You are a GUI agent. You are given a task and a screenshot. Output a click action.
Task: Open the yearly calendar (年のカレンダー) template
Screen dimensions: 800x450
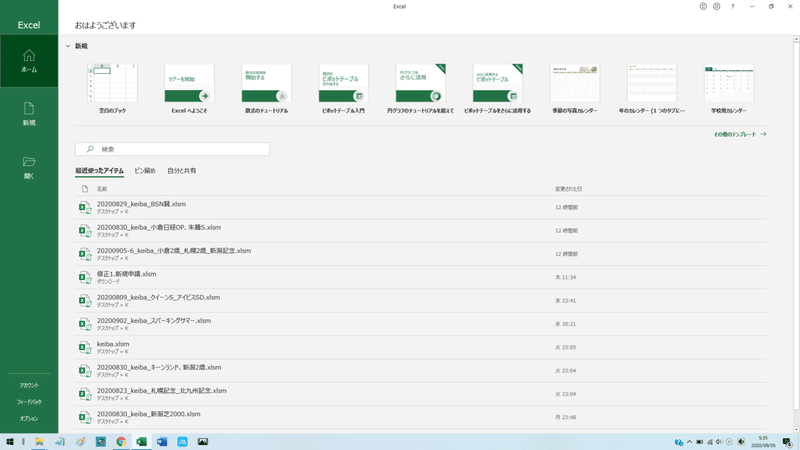tap(652, 88)
